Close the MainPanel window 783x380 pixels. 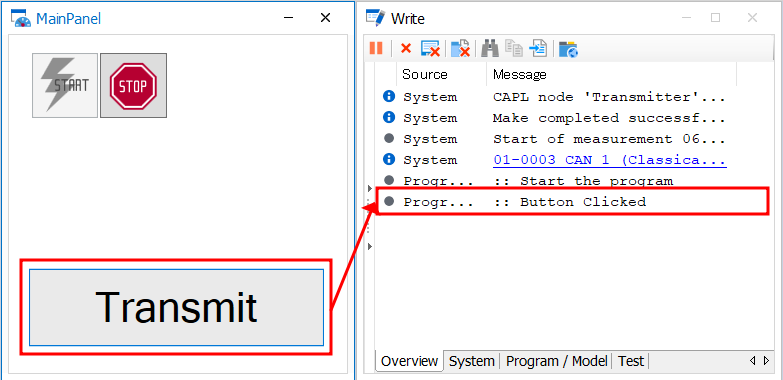(326, 18)
